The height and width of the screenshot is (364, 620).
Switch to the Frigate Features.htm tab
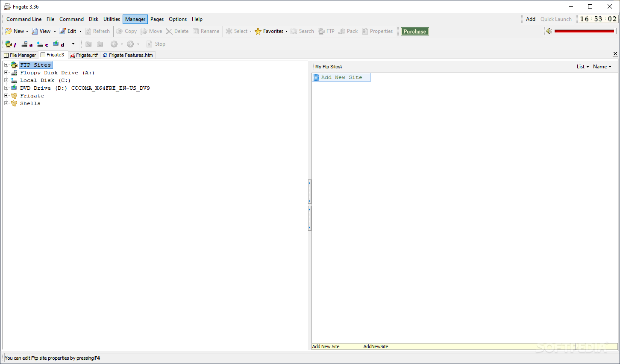128,55
